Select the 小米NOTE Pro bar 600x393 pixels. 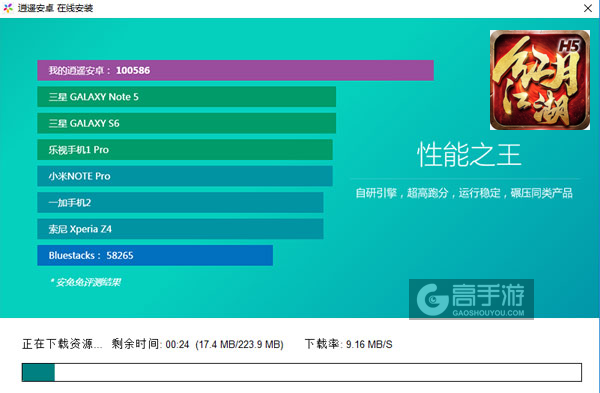pos(185,176)
